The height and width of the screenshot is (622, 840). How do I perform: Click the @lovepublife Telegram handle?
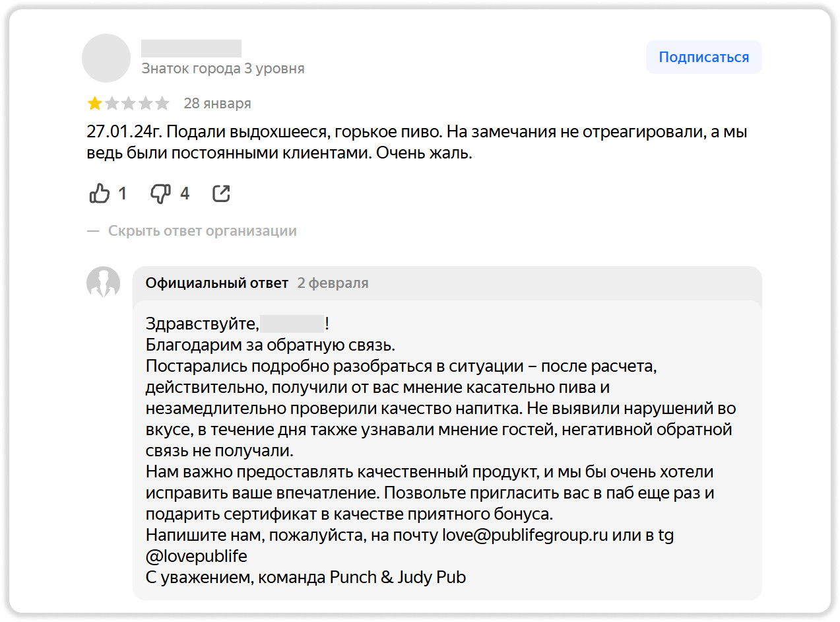197,556
